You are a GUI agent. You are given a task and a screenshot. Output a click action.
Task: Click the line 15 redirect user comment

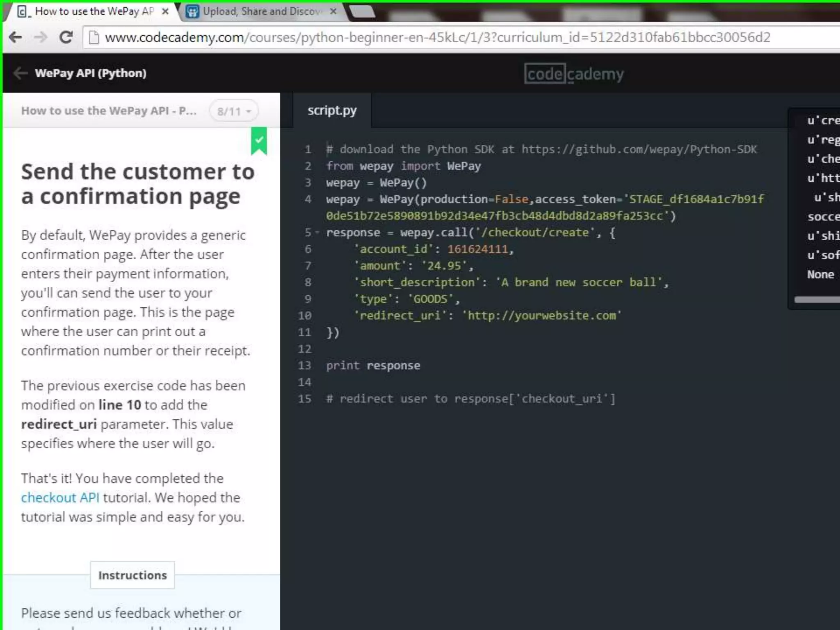(x=471, y=399)
